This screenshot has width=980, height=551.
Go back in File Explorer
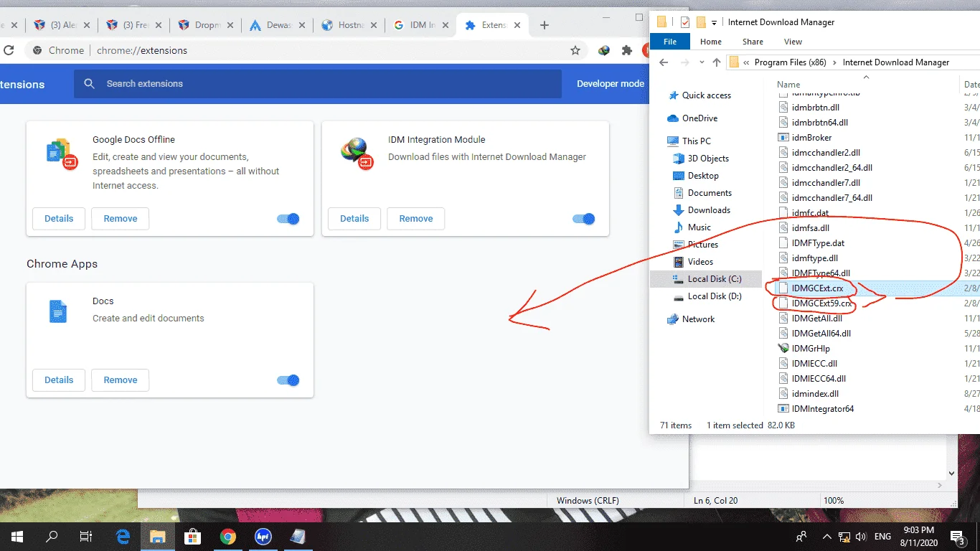point(664,62)
